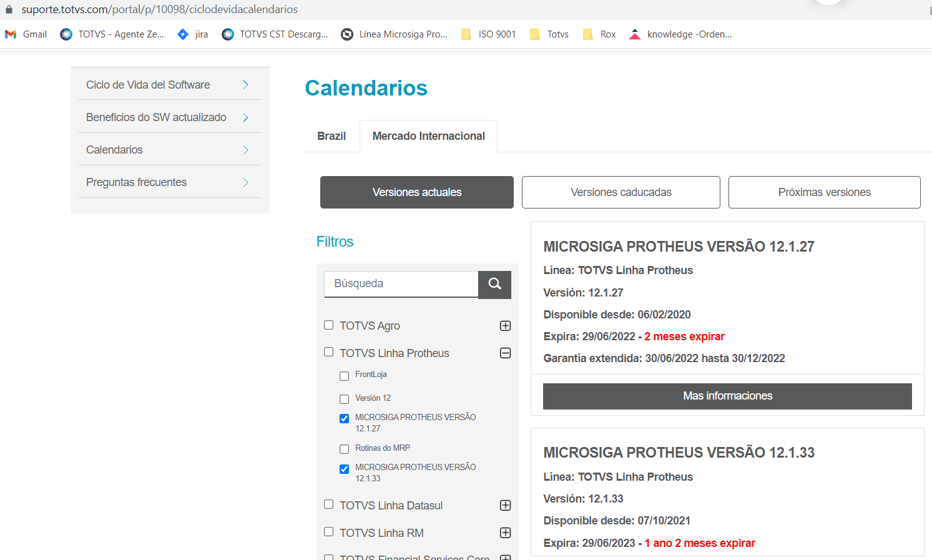Click the site lock icon in address bar
The width and height of the screenshot is (932, 560).
(9, 9)
